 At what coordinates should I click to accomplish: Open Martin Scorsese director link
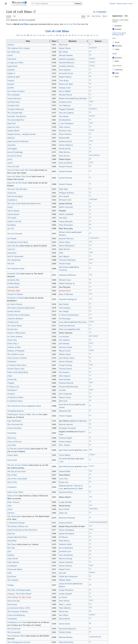(x=66, y=207)
